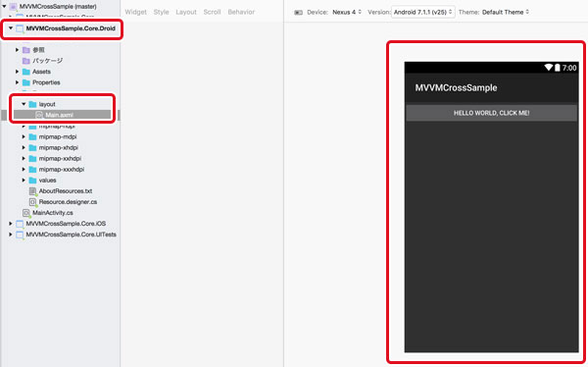Select the MVVMCrossSample.Core.iOS project name
This screenshot has height=367, width=588.
coord(66,224)
